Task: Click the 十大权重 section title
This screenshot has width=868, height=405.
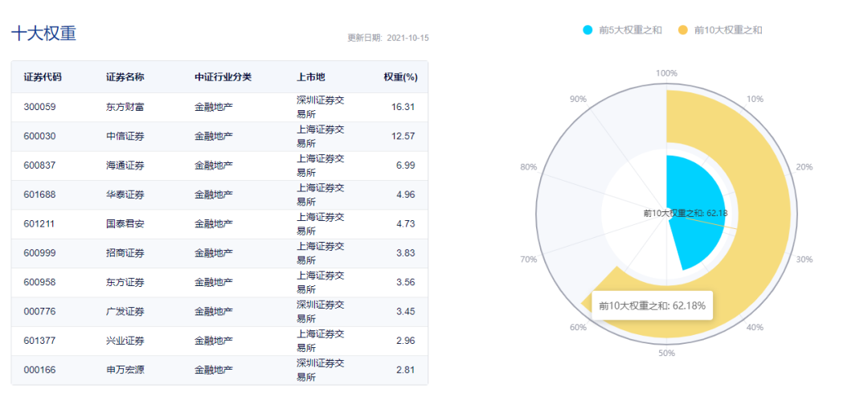Action: [x=43, y=33]
